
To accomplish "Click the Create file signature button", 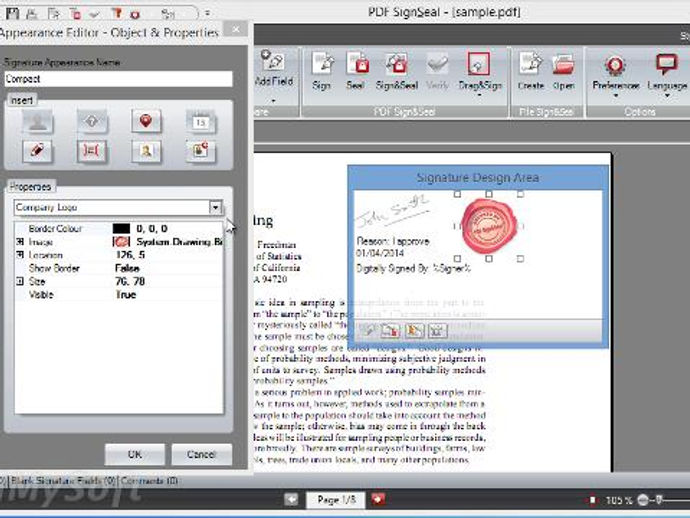I will 531,70.
